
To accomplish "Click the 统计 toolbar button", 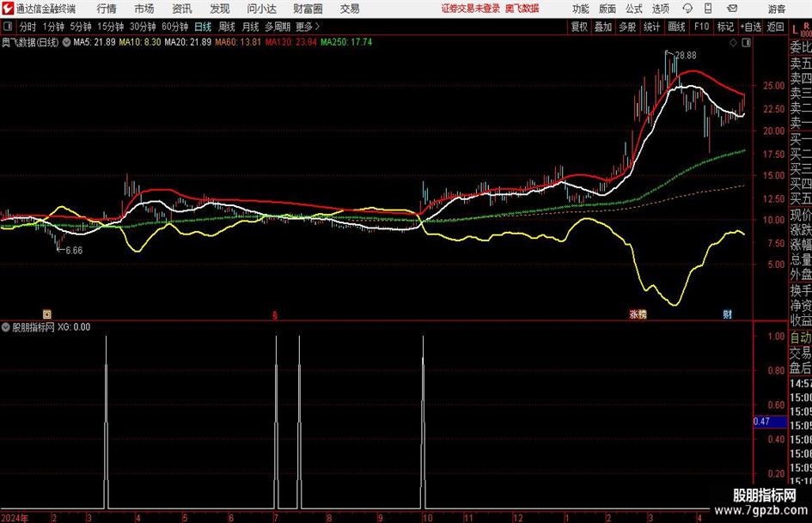I will click(651, 27).
